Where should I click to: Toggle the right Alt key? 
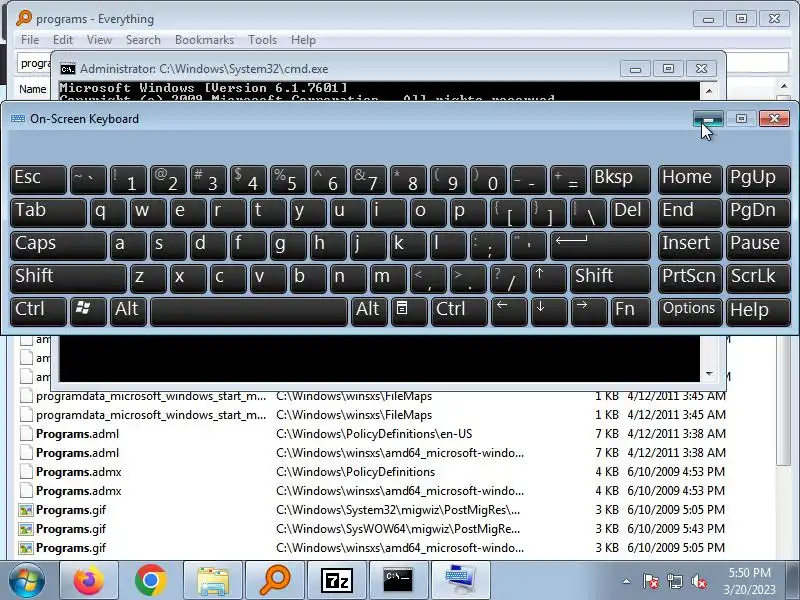coord(369,310)
